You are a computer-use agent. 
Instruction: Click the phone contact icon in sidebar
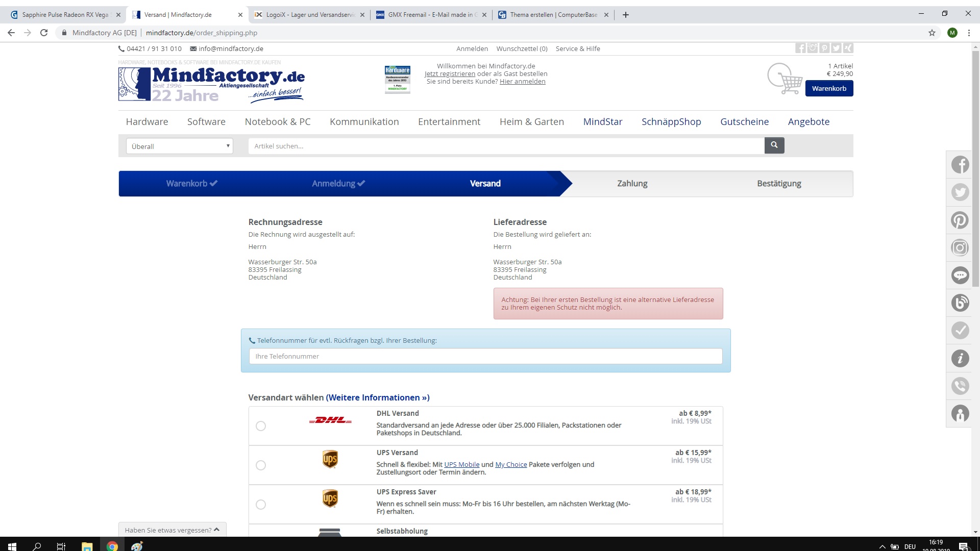(x=960, y=386)
